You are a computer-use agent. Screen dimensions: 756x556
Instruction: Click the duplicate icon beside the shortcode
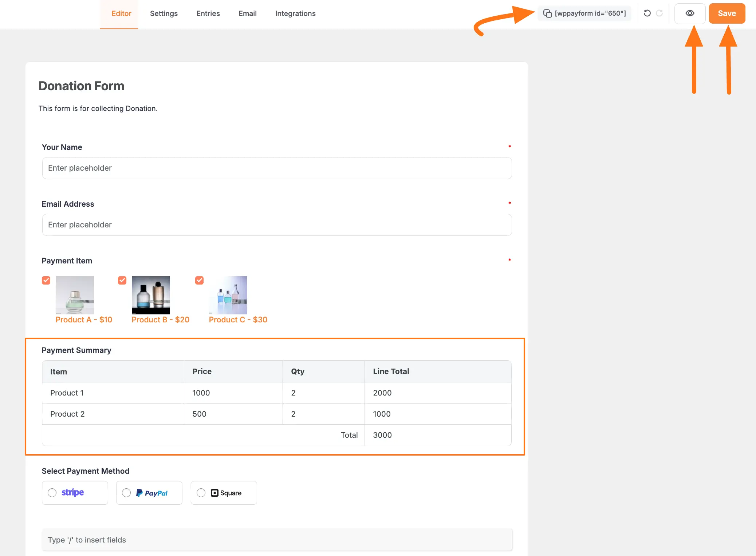[x=548, y=13]
